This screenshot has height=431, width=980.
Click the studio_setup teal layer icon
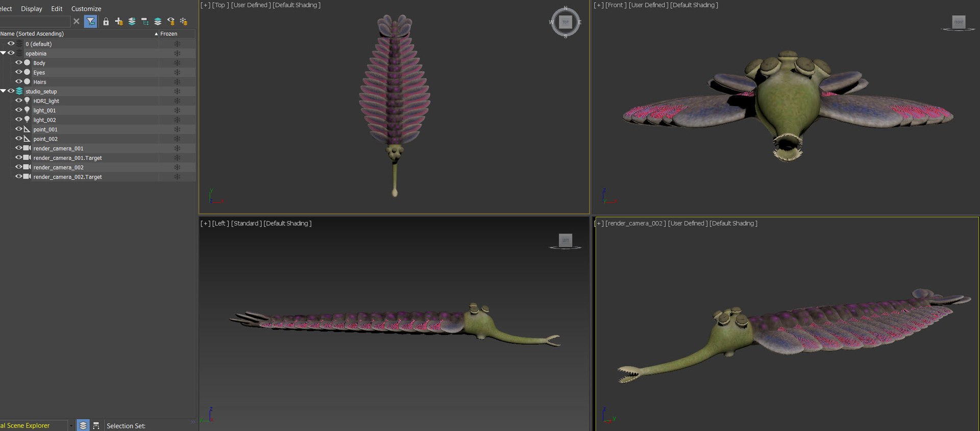pos(19,91)
